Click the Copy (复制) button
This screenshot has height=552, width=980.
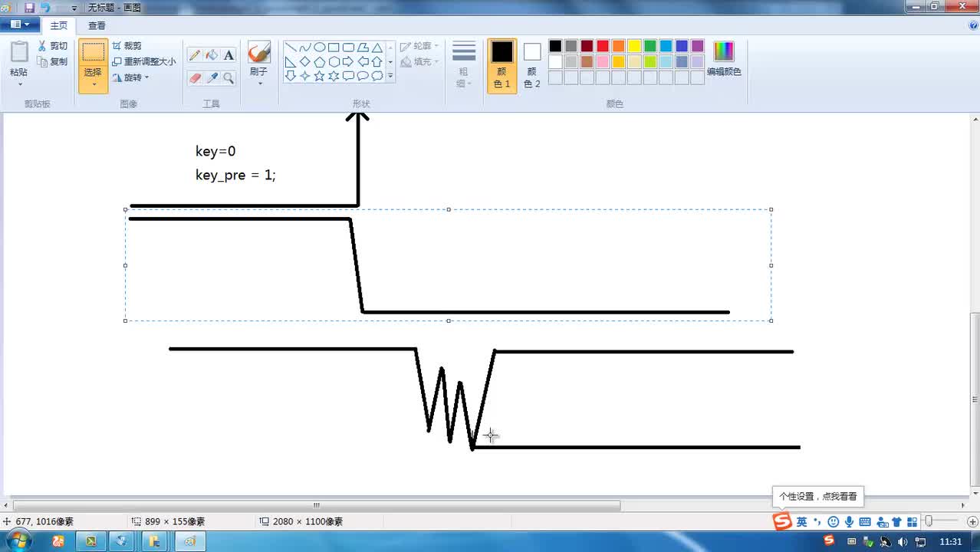point(53,61)
